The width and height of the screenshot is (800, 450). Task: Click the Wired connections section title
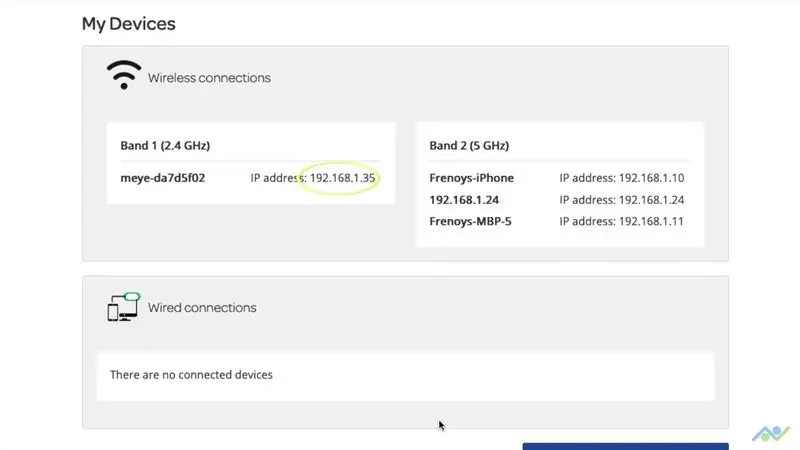(202, 308)
